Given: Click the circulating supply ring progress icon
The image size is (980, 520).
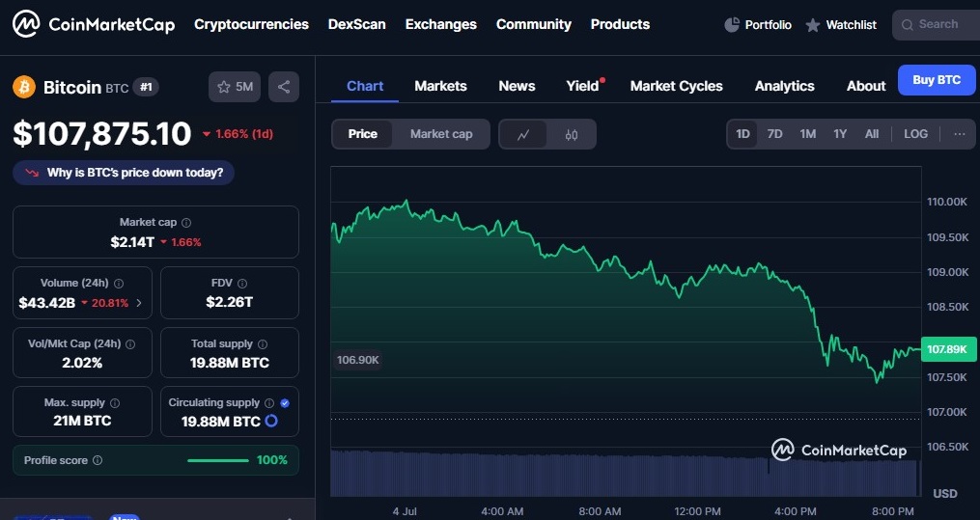Looking at the screenshot, I should (271, 422).
